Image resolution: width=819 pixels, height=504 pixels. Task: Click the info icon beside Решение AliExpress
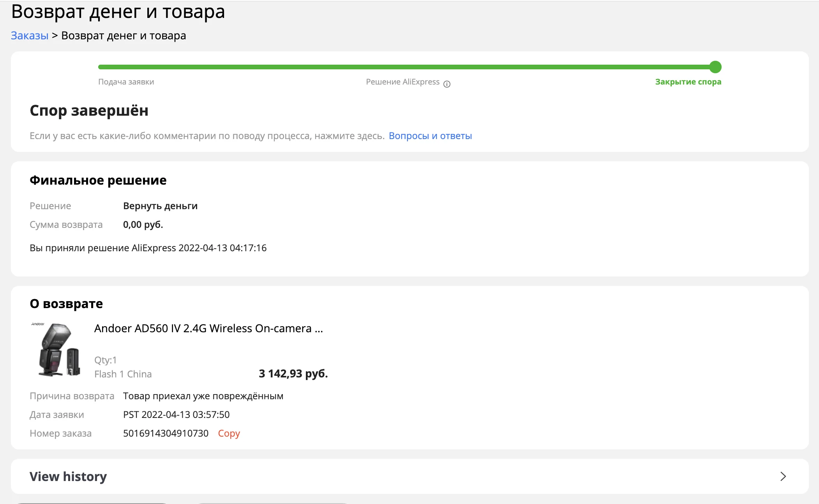447,84
